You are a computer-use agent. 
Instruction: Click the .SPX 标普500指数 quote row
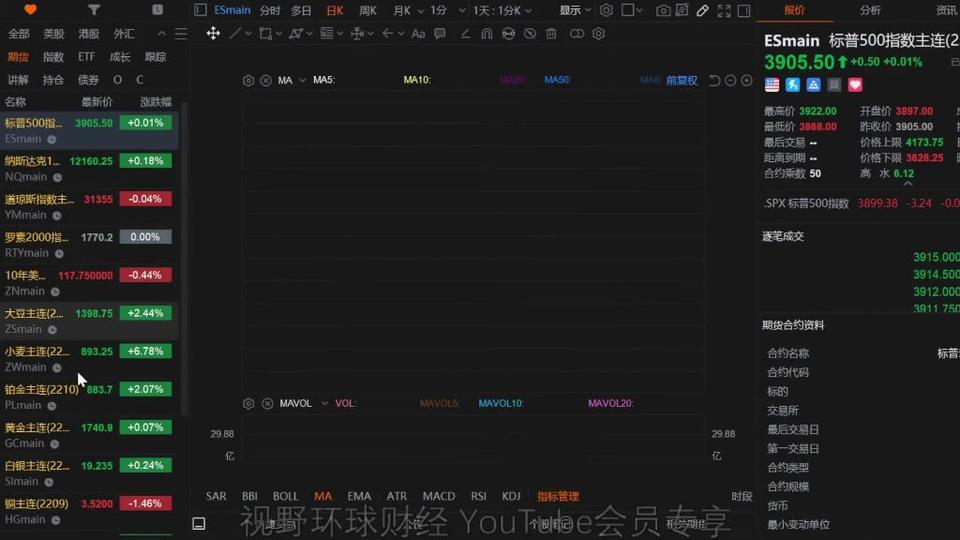(x=861, y=203)
